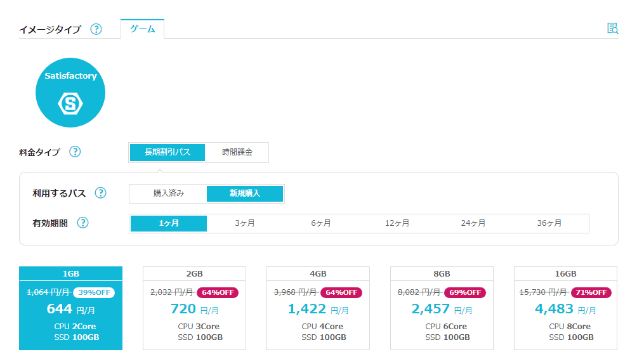Viewport: 644px width, 359px height.
Task: Click struck-through price 2,032 円/月
Action: [172, 292]
